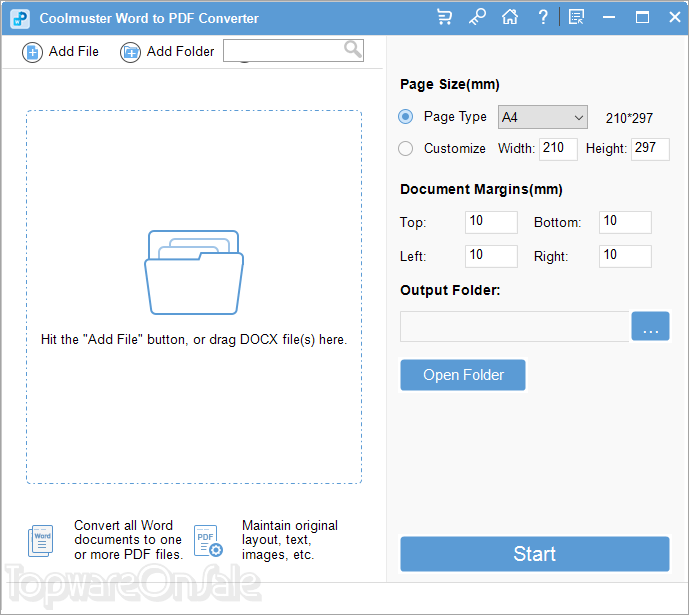689x615 pixels.
Task: Open help question mark icon
Action: click(x=543, y=18)
